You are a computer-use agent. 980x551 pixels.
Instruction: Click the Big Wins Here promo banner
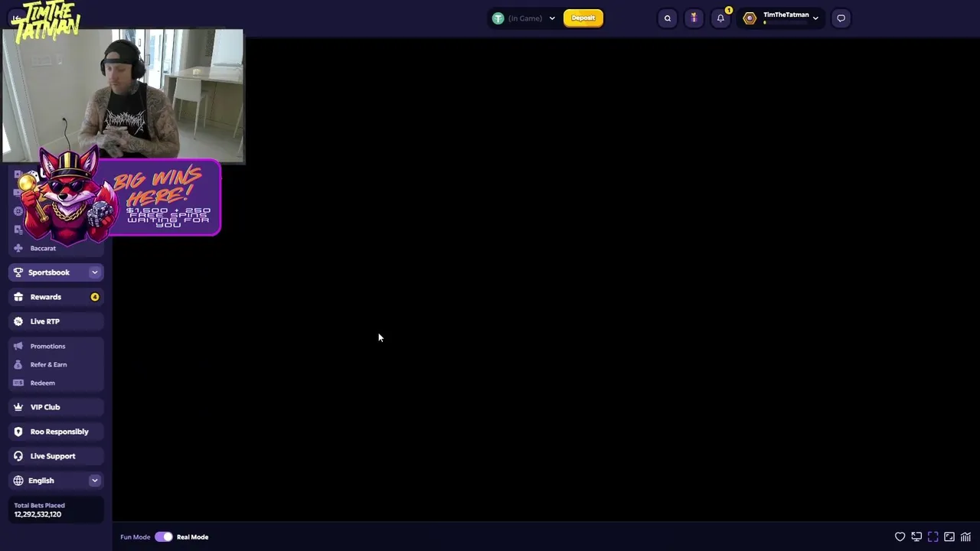[122, 197]
